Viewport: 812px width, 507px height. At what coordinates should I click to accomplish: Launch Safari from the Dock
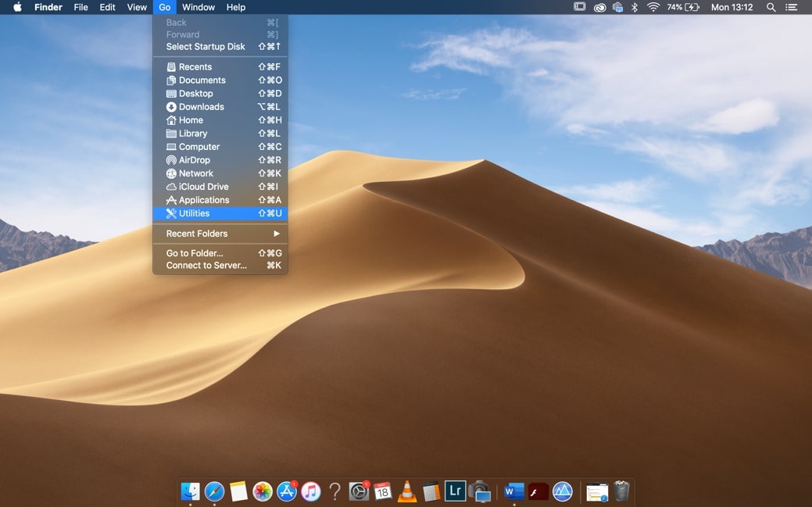(213, 491)
